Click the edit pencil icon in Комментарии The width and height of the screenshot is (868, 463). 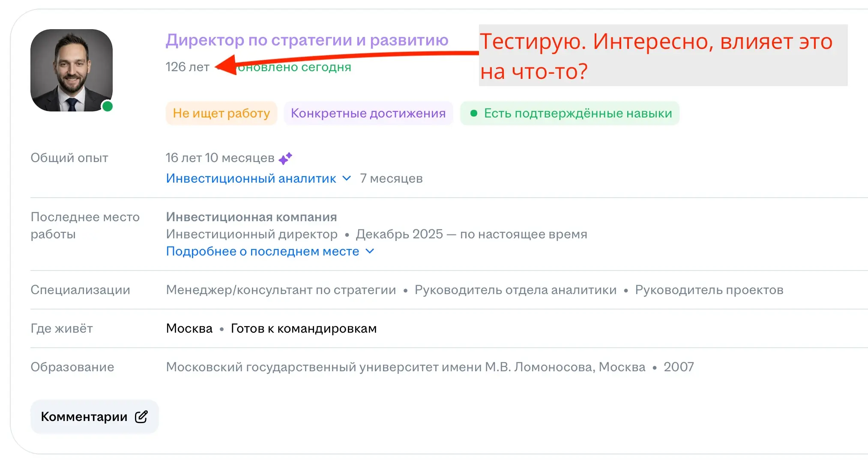141,417
